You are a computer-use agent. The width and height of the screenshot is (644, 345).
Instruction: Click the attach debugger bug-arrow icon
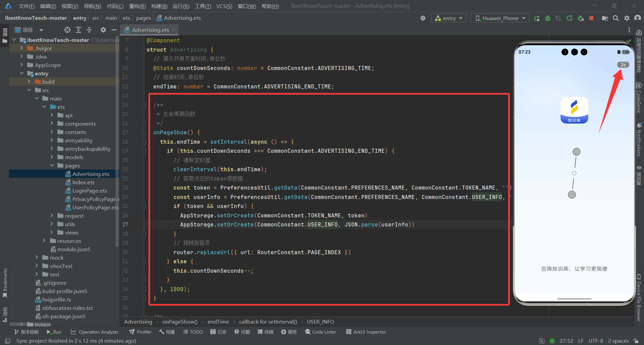click(x=581, y=18)
